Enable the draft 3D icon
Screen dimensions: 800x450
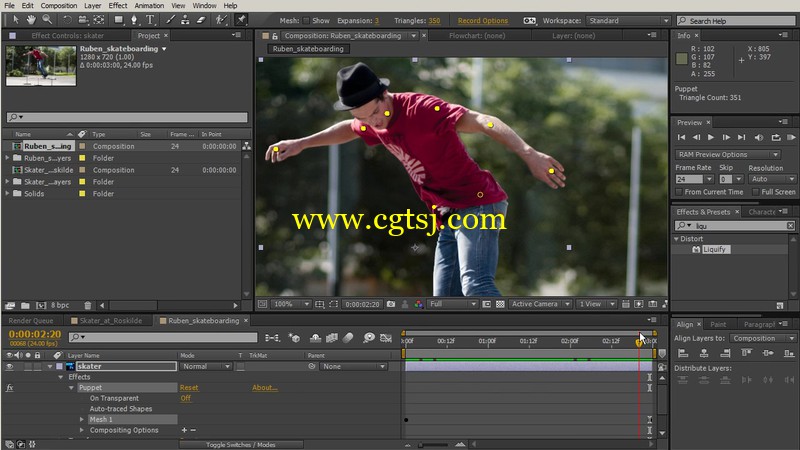(294, 338)
